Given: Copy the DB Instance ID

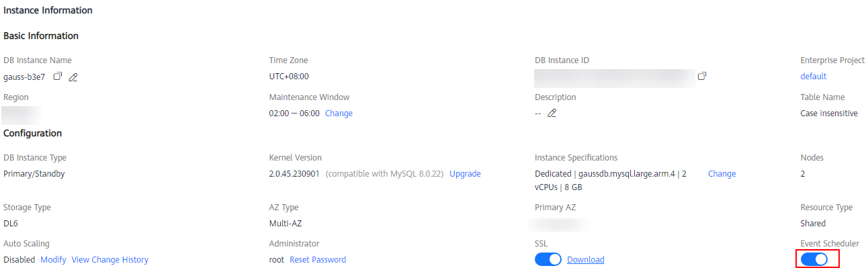Looking at the screenshot, I should click(x=702, y=77).
